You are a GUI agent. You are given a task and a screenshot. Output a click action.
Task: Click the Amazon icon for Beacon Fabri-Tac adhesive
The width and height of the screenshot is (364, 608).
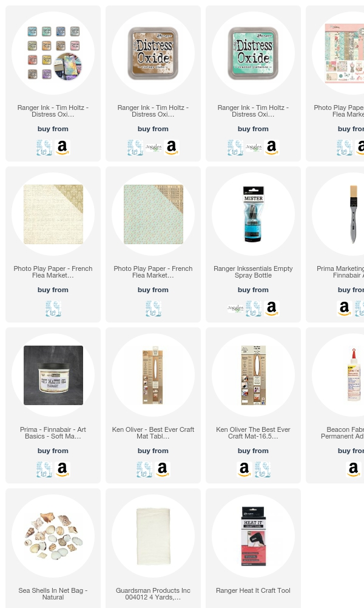[354, 469]
